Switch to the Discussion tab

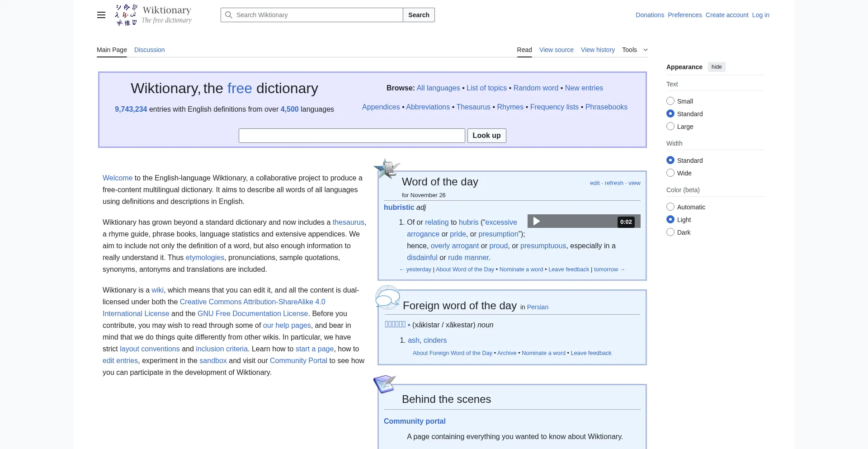click(149, 50)
